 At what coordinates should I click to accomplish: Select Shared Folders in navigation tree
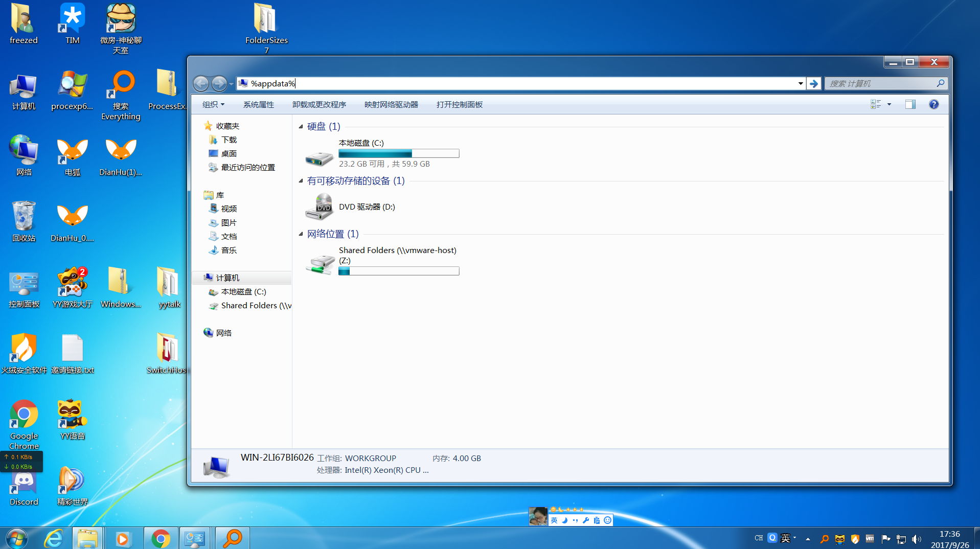(x=249, y=305)
